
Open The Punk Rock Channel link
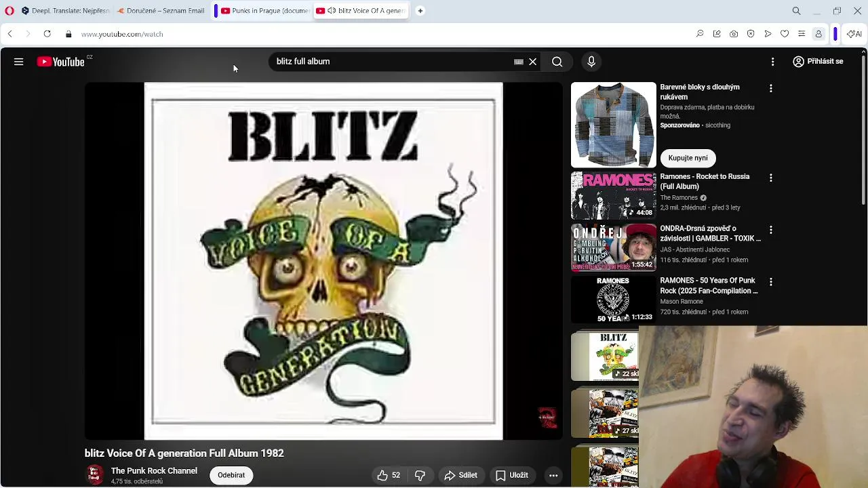[154, 471]
